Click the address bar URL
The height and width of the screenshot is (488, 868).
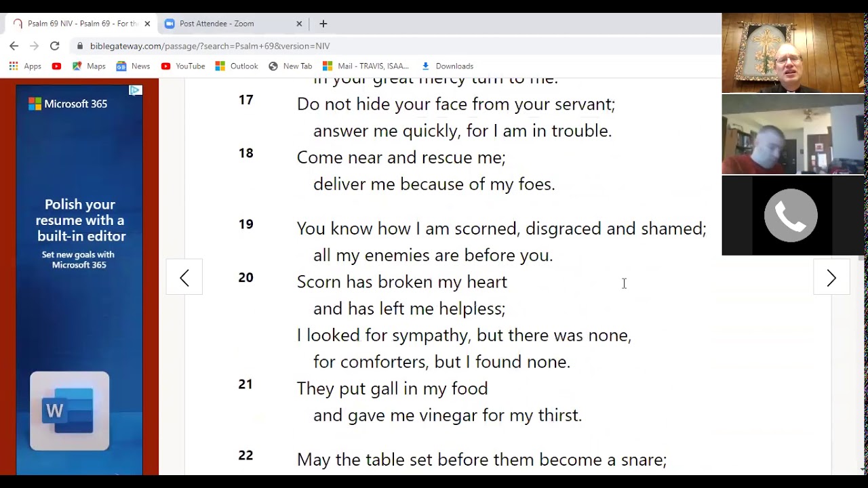[210, 46]
